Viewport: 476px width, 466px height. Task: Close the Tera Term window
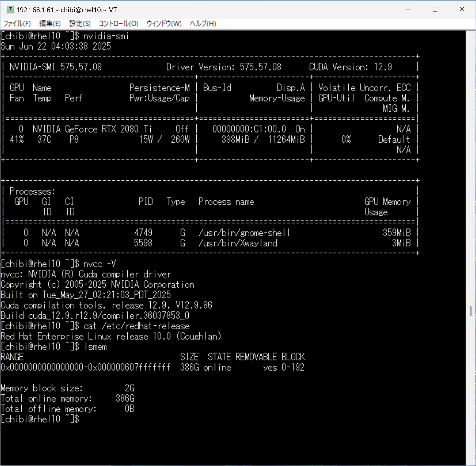click(461, 9)
